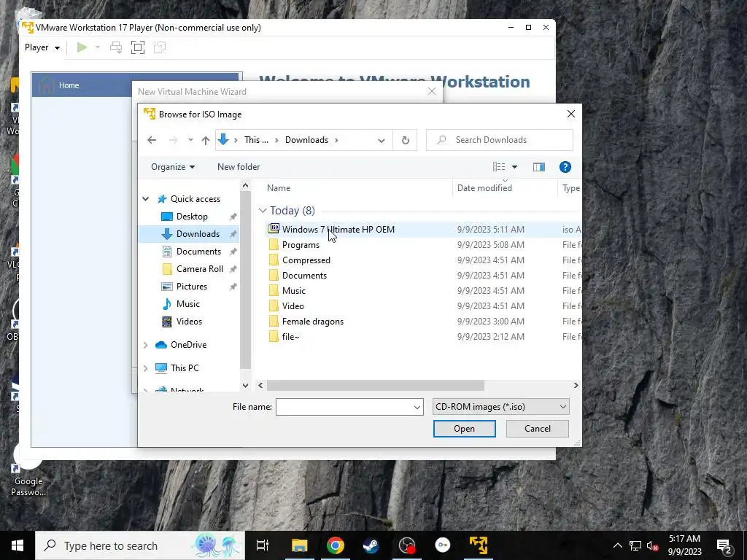Open Google Chrome from the taskbar
Screen dimensions: 747x560
[336, 545]
